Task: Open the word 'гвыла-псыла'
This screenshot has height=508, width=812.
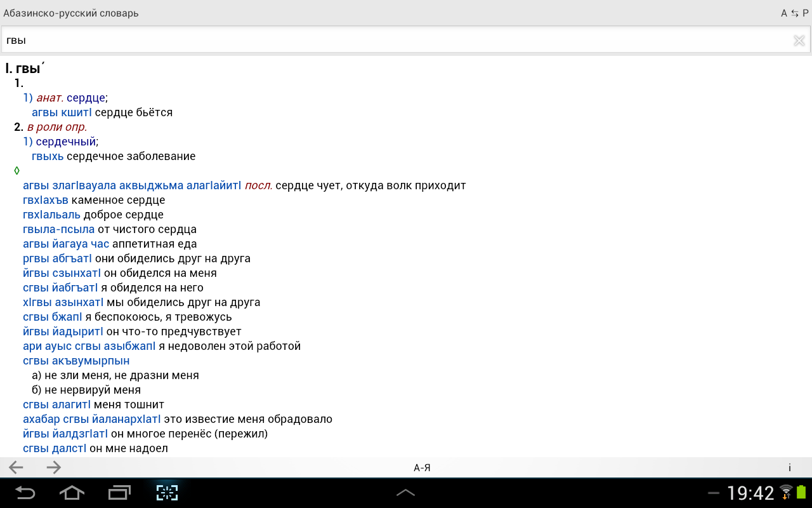Action: click(x=58, y=229)
